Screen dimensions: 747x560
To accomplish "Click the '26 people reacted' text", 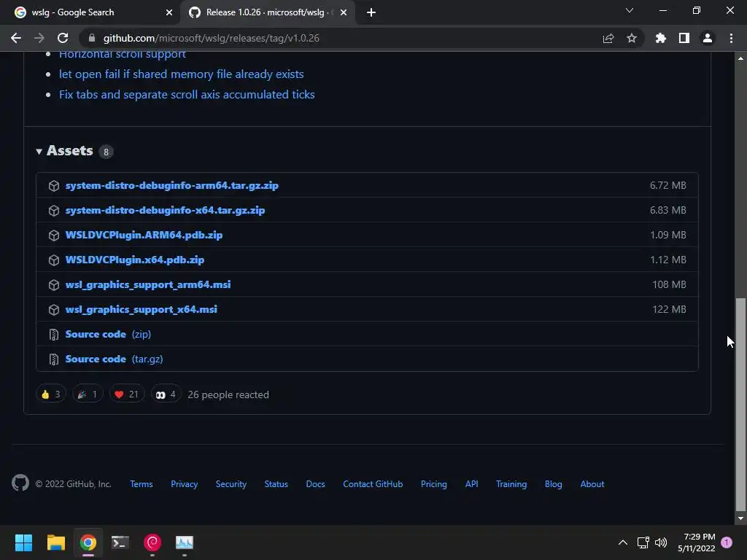I will [228, 394].
